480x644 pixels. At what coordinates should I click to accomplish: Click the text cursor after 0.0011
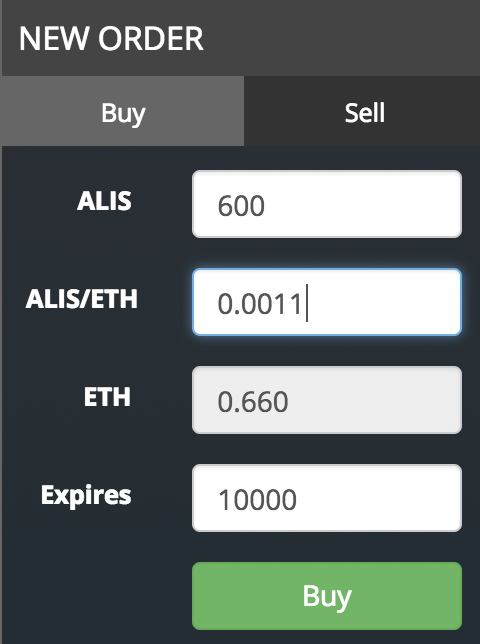(307, 303)
